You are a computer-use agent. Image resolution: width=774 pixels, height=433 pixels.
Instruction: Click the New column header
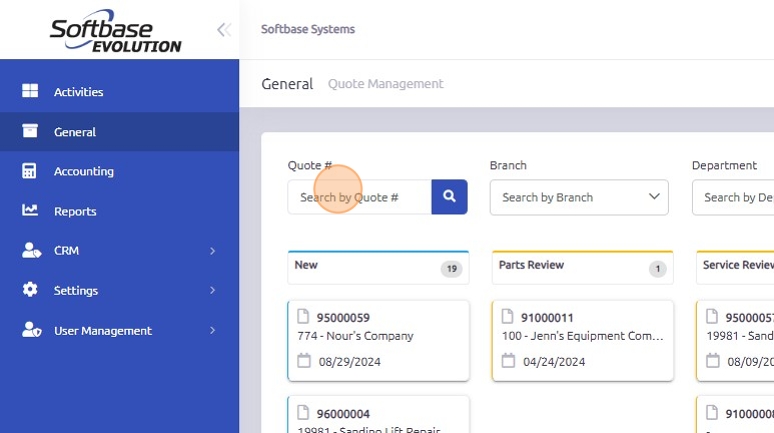coord(378,267)
